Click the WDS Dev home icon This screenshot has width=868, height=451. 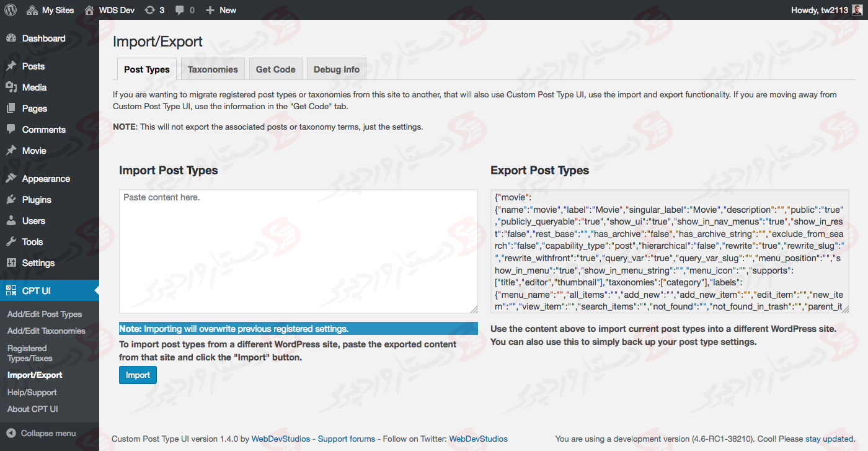pos(89,10)
